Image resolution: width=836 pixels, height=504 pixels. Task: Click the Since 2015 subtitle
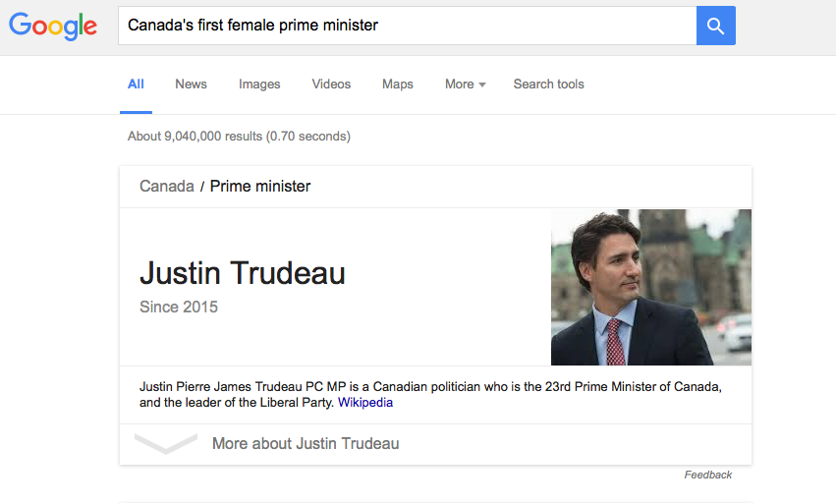tap(179, 308)
